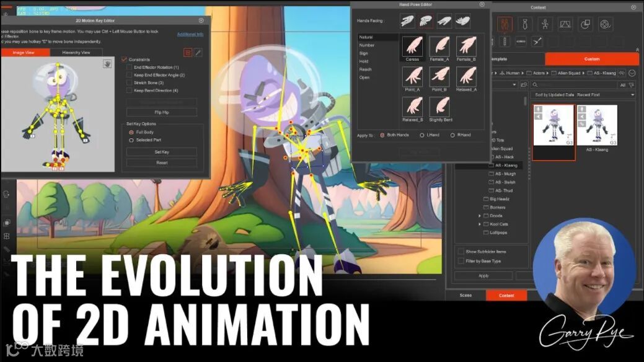Click the folder-view icon beside the dropdown

[524, 85]
